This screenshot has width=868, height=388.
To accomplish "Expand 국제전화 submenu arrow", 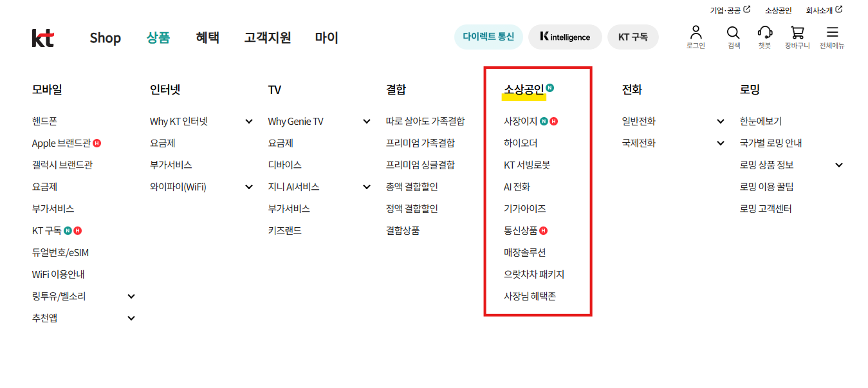I will coord(721,143).
